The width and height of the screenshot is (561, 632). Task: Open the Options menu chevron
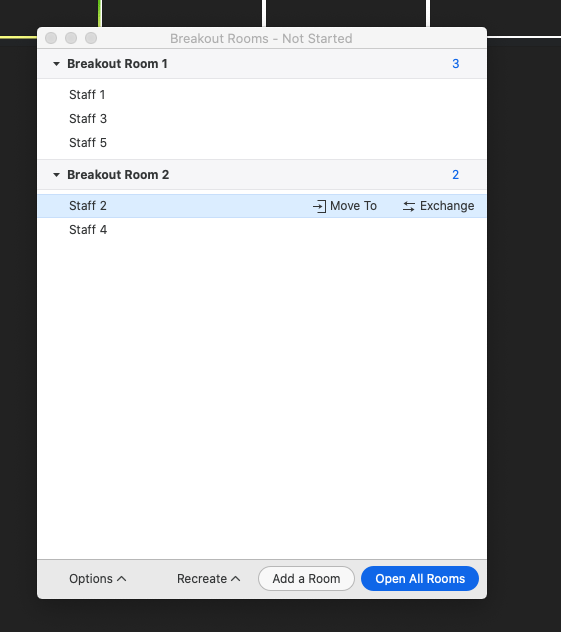point(121,579)
